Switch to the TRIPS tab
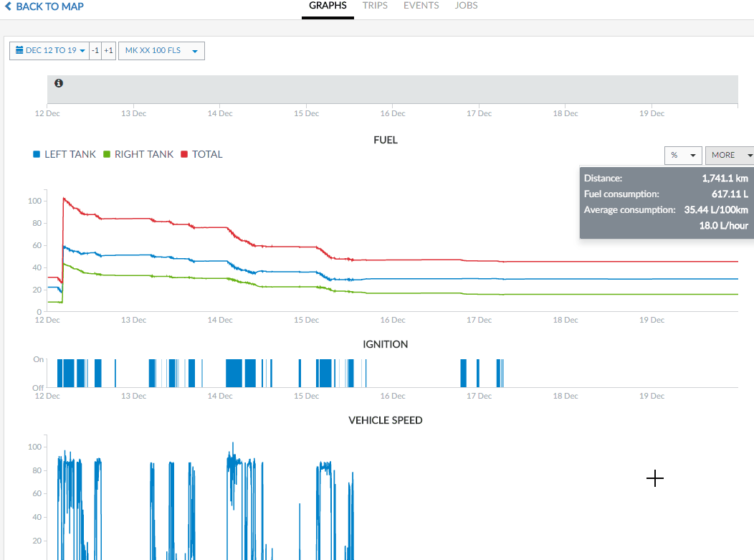The width and height of the screenshot is (754, 560). coord(375,6)
